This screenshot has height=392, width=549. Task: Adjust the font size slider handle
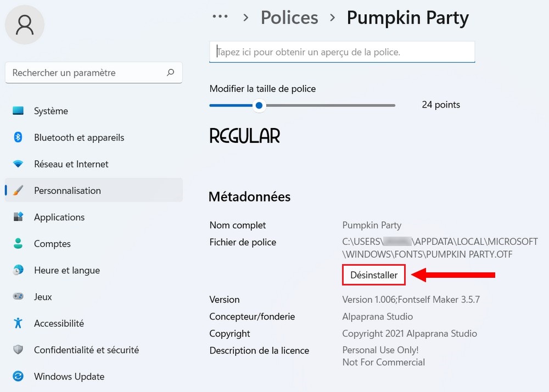(x=259, y=105)
